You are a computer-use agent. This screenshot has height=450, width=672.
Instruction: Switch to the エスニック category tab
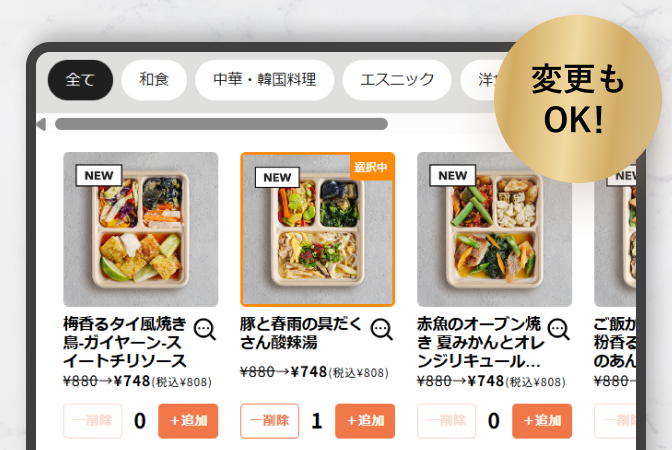click(x=397, y=80)
